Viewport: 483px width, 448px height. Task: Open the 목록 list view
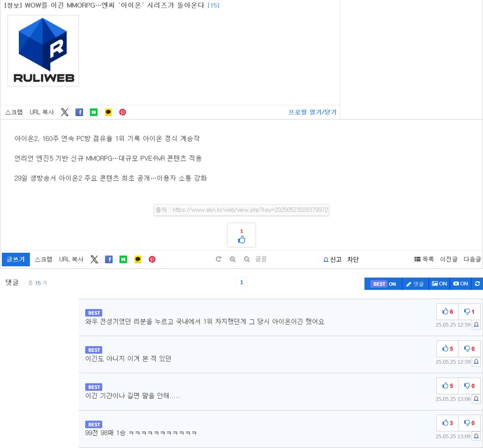pos(424,259)
